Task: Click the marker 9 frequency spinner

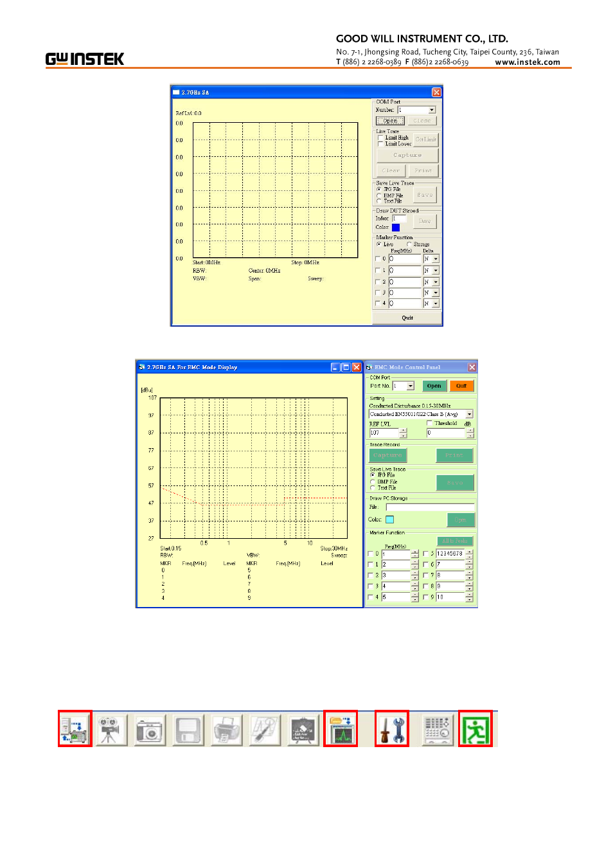Action: 469,597
